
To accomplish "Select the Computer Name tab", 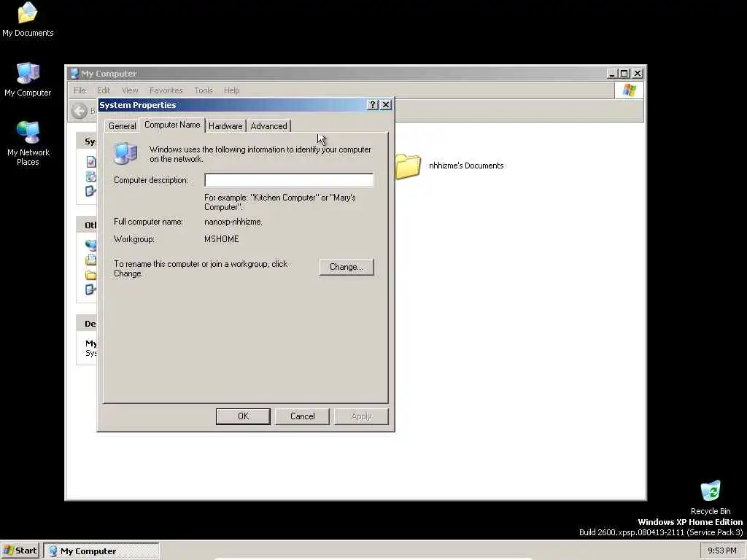I will click(172, 125).
